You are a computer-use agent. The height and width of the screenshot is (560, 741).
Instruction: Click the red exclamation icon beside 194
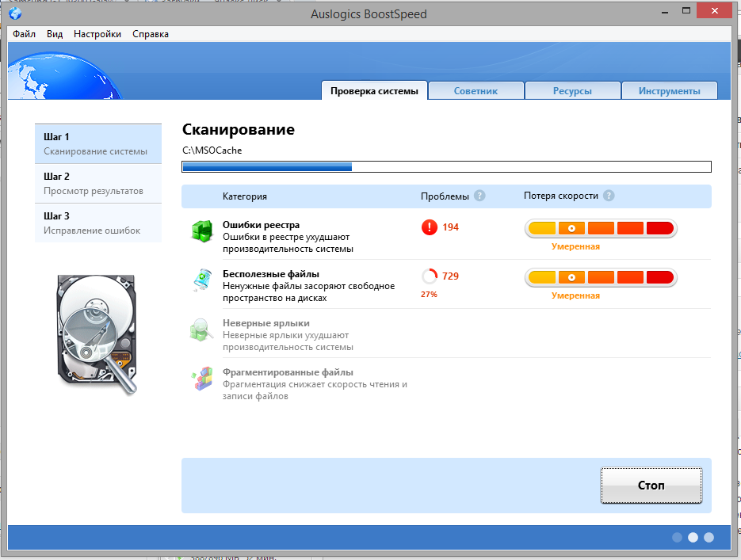(x=429, y=227)
